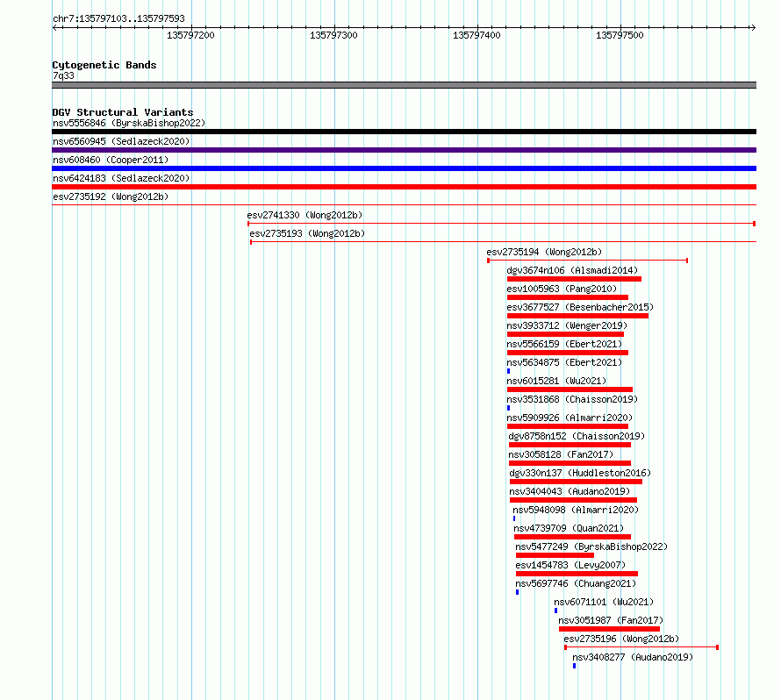Click the thin esv2741330 variant line

[x=502, y=224]
